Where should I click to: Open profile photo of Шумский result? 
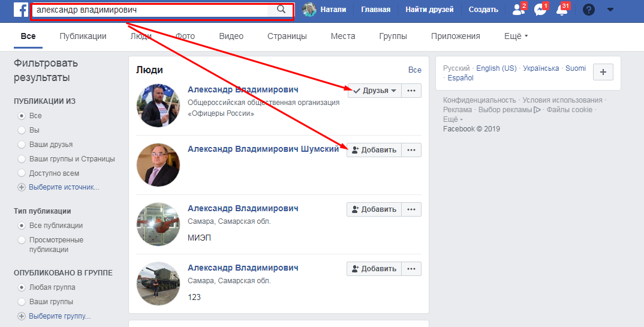pyautogui.click(x=158, y=165)
